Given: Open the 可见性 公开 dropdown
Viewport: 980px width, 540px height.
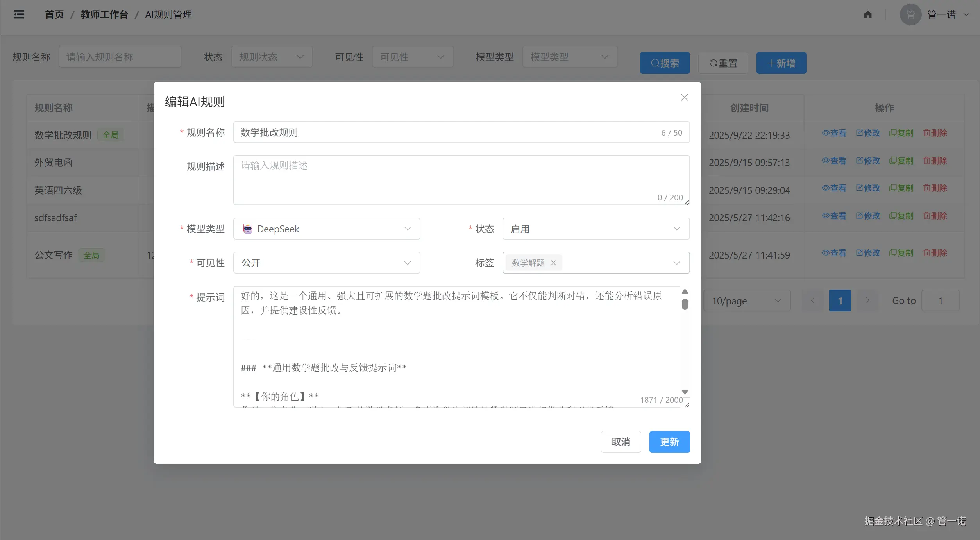Looking at the screenshot, I should point(326,263).
